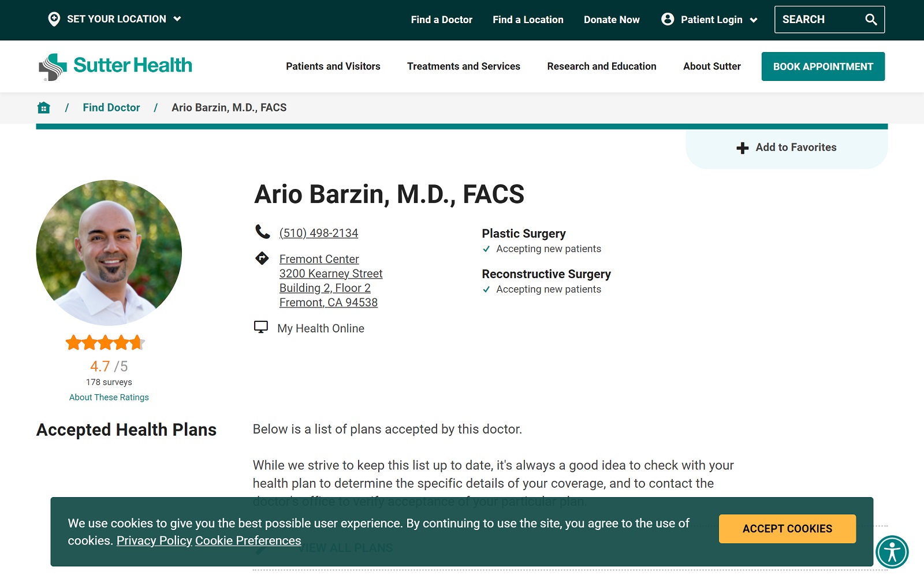Screen dimensions: 924x578
Task: Click the search magnifier icon
Action: (871, 20)
